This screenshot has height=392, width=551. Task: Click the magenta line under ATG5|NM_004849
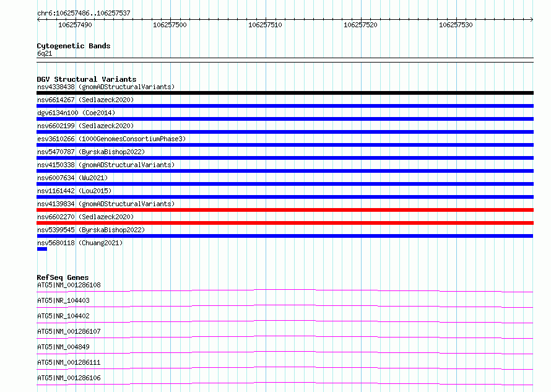coord(285,352)
